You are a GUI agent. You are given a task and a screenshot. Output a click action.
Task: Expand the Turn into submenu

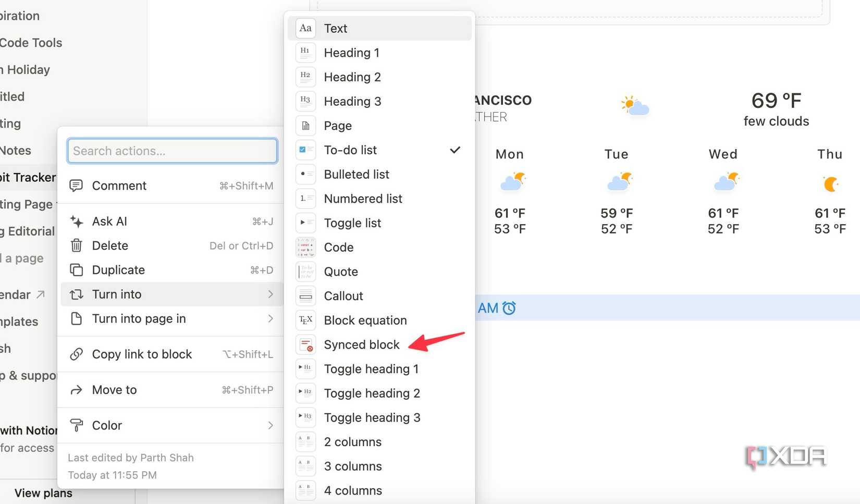(x=271, y=294)
